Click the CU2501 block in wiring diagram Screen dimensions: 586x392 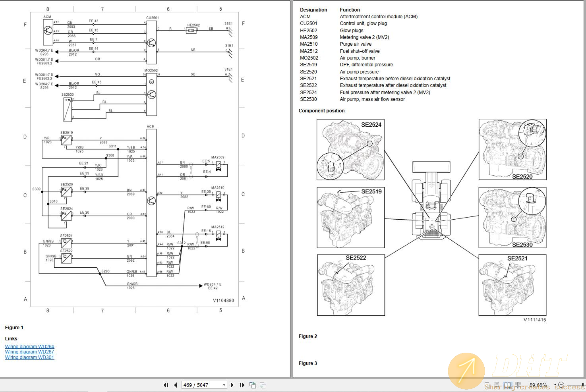pyautogui.click(x=151, y=42)
